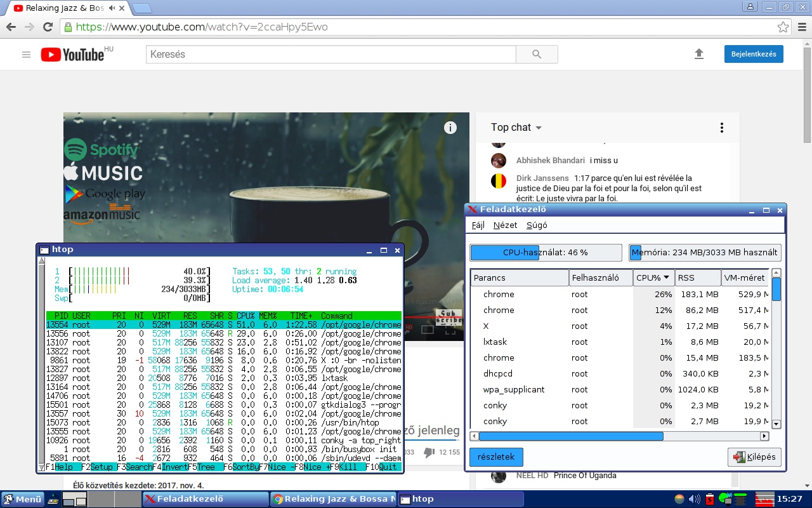Focus the YouTube Keresés search field
The height and width of the screenshot is (508, 812).
click(331, 55)
